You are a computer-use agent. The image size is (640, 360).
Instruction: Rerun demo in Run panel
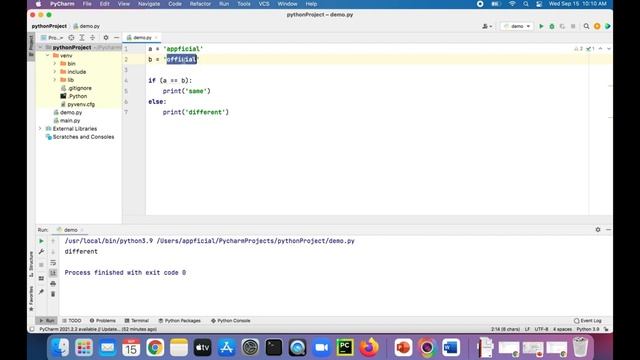point(41,241)
